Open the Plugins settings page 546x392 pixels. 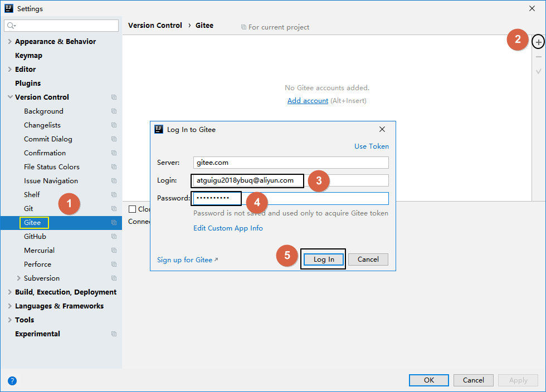28,84
